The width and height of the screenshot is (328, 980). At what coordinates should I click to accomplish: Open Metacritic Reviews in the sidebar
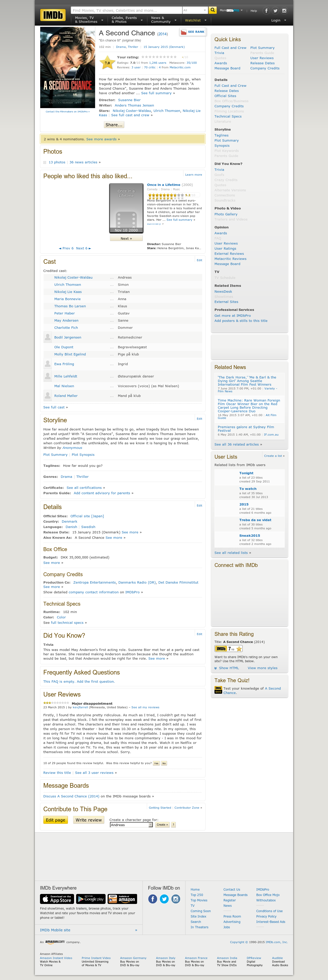231,259
